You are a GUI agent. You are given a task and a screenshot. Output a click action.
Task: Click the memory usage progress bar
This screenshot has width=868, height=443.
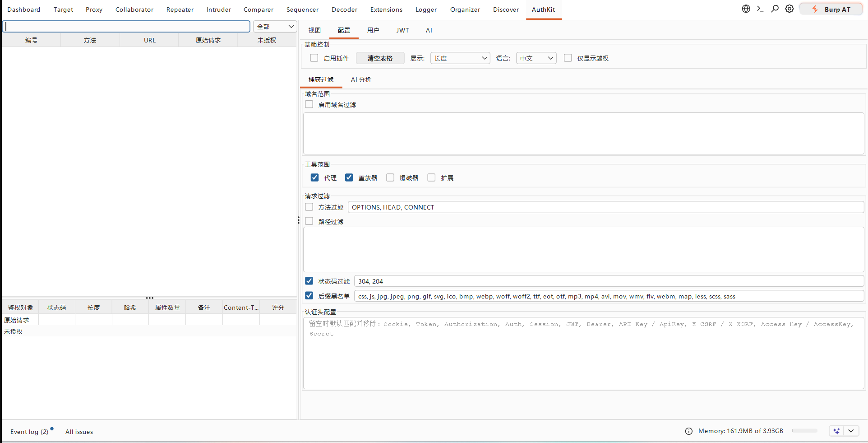click(x=804, y=431)
